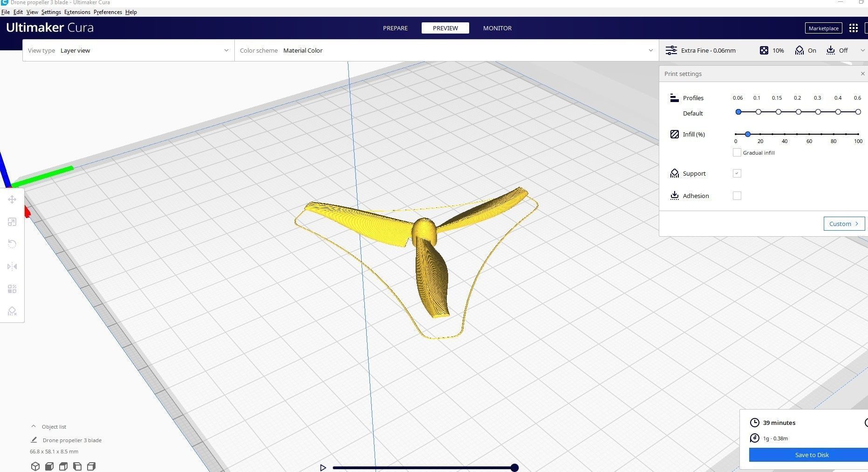Click the pencil edit icon beside model name

click(34, 440)
